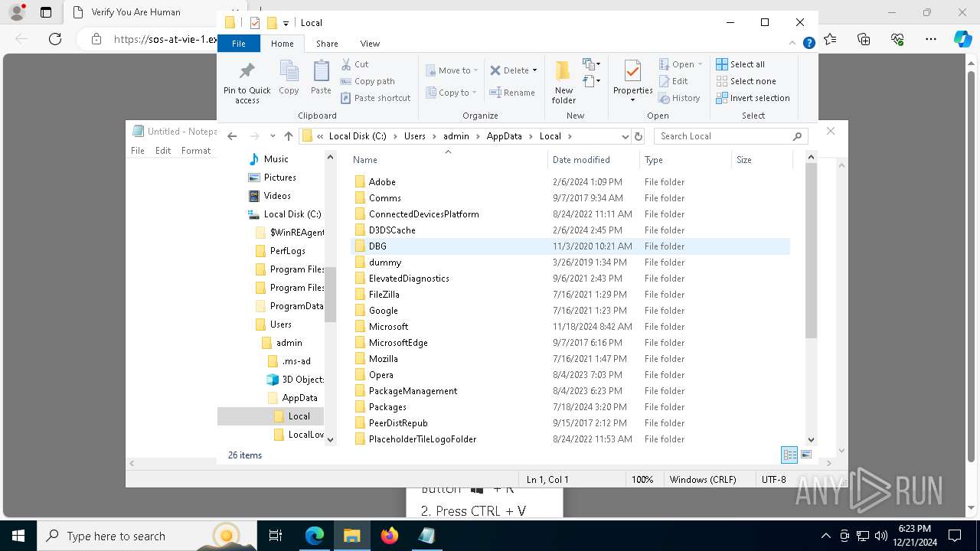
Task: Open Windows Start menu
Action: pyautogui.click(x=18, y=536)
